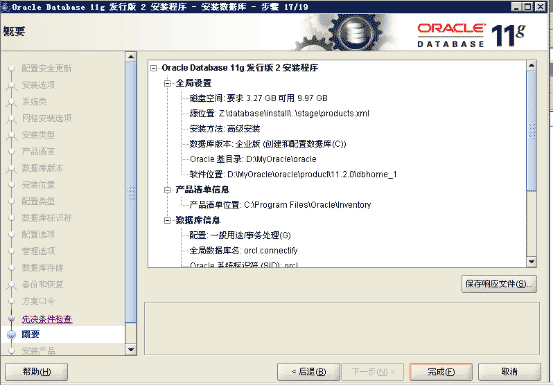This screenshot has width=553, height=386.
Task: Select the Oracle 基目录: D:\MyOracle\oracle row
Action: (253, 159)
